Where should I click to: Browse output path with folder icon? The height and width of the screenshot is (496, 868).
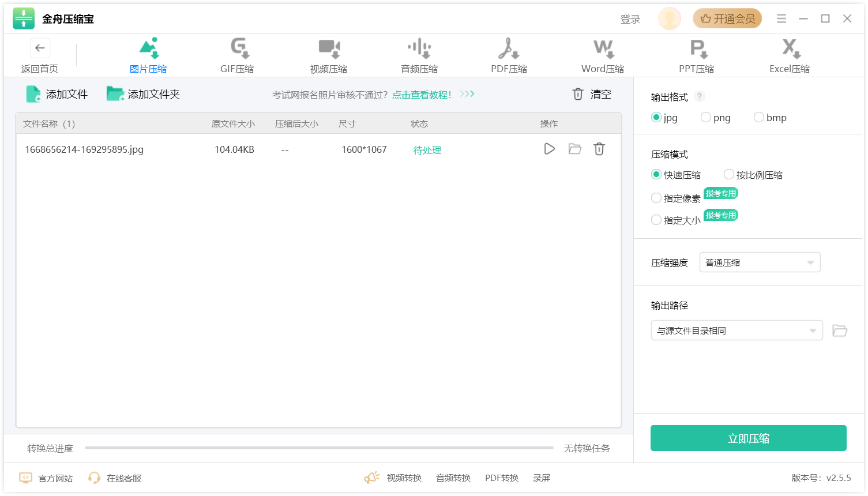tap(840, 330)
